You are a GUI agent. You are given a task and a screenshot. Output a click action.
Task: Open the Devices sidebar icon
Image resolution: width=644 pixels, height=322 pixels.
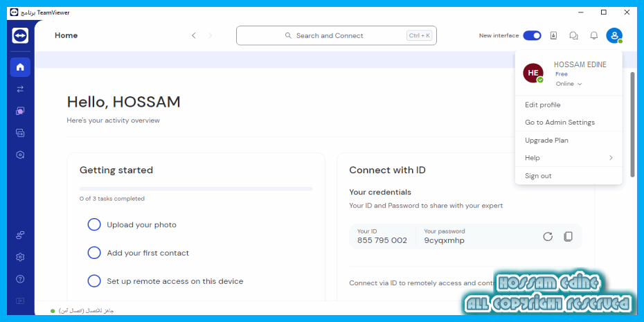(x=20, y=133)
